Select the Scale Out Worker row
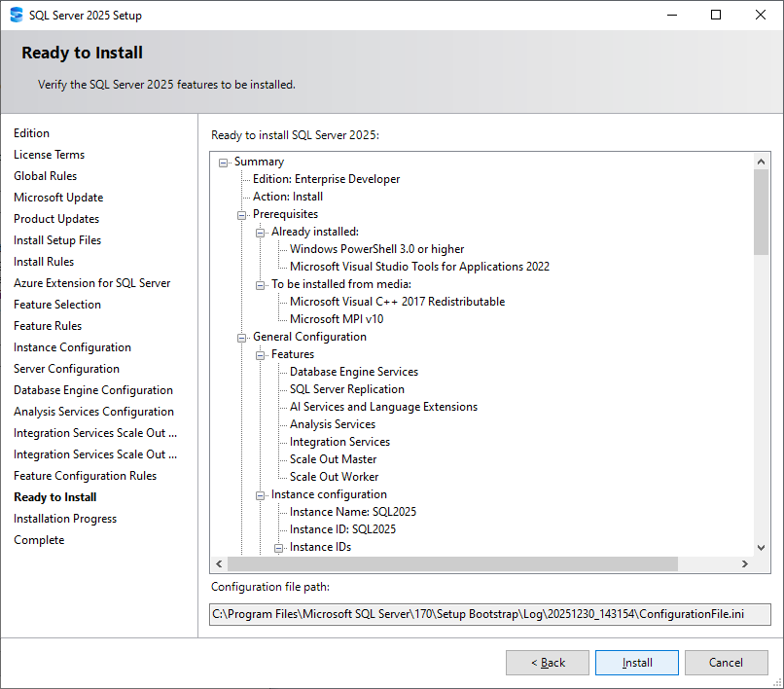This screenshot has height=689, width=784. [334, 477]
